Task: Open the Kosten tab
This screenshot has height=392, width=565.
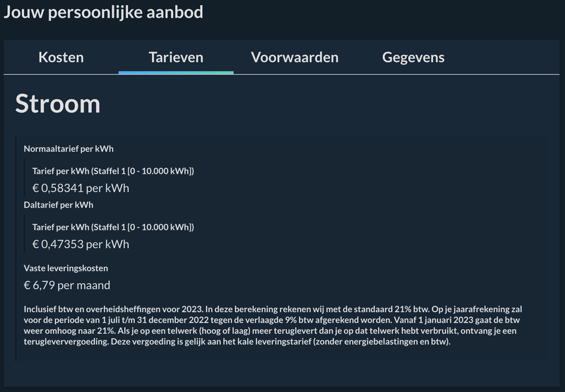Action: pyautogui.click(x=61, y=57)
